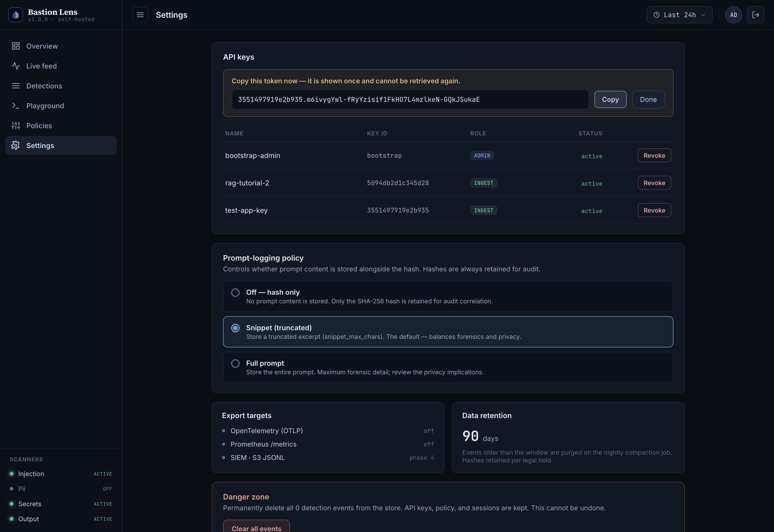The width and height of the screenshot is (774, 532).
Task: Click Done to dismiss the token banner
Action: pyautogui.click(x=648, y=99)
